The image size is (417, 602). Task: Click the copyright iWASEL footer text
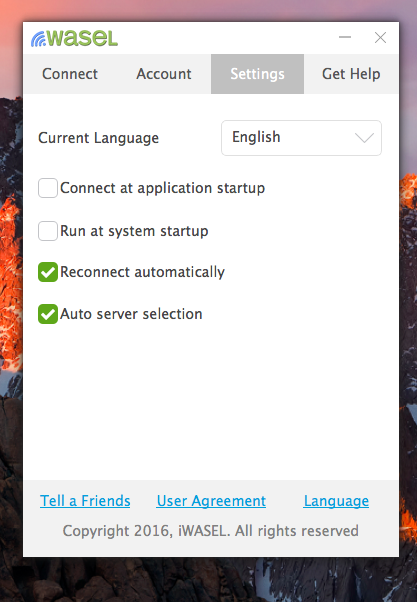(210, 531)
